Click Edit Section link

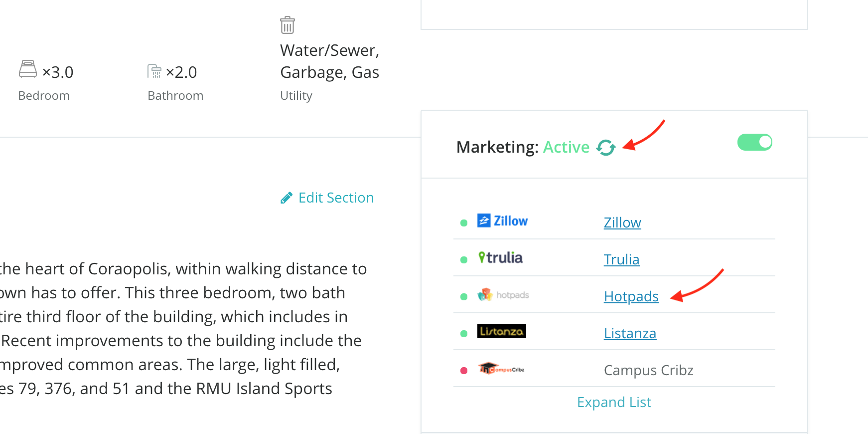click(336, 198)
